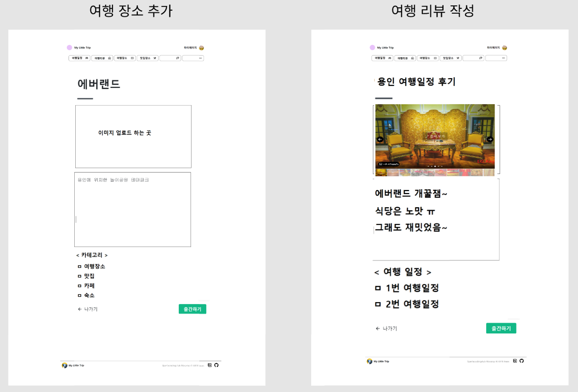Click the copy-icon nav button in the 여행 리뷰 작성 mockup

(473, 58)
